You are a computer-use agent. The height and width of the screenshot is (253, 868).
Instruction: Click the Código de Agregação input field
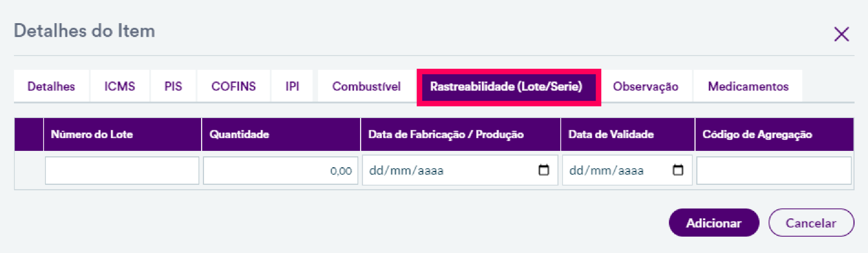[774, 171]
